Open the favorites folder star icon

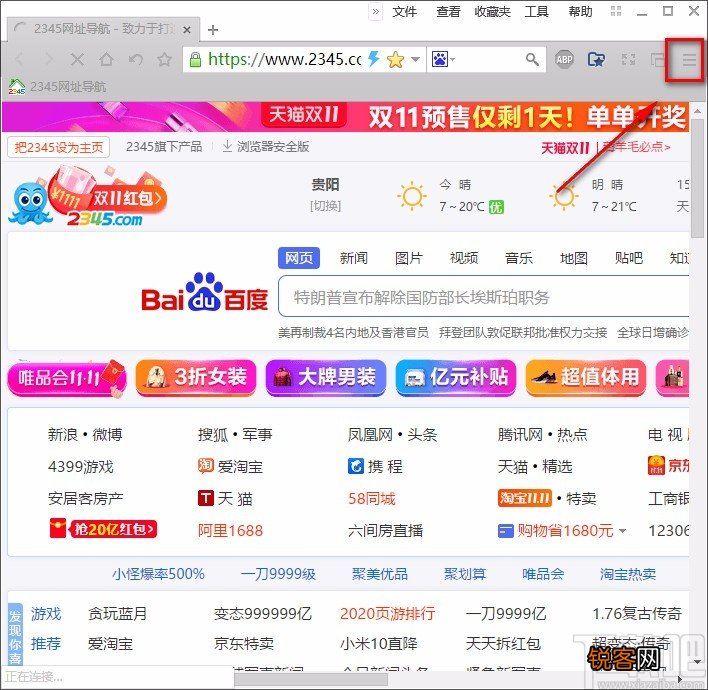(x=596, y=59)
